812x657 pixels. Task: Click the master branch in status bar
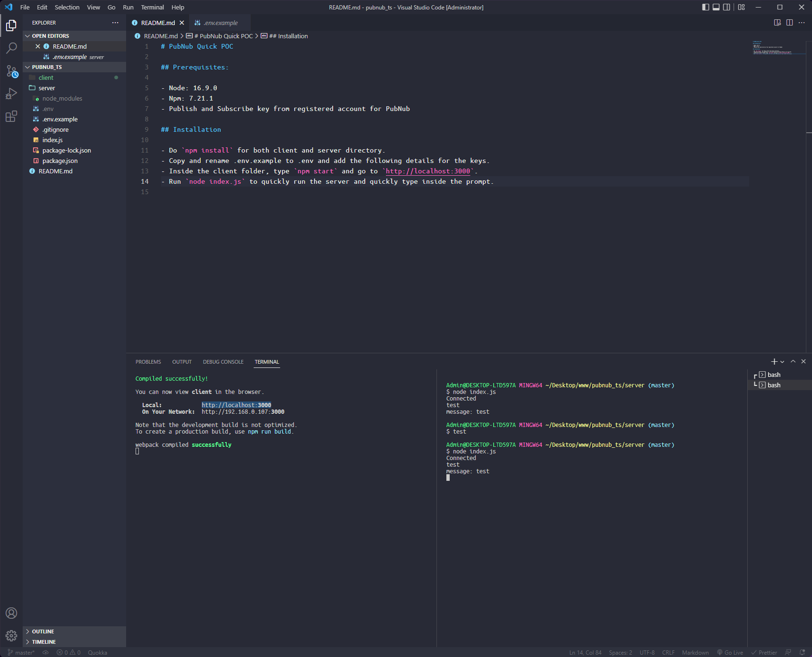point(21,652)
